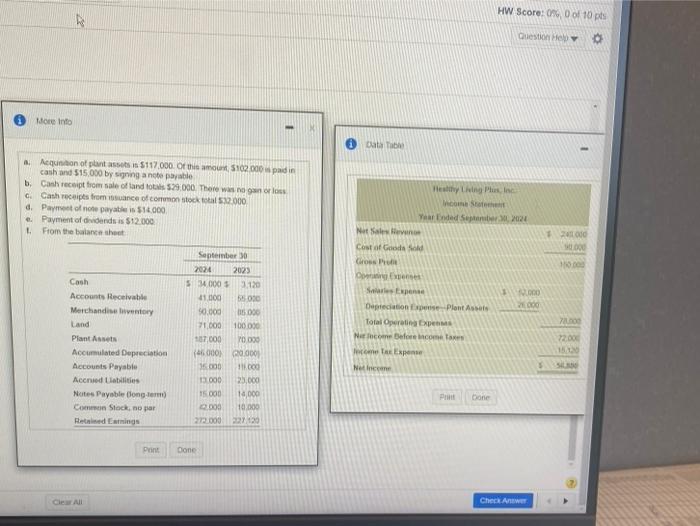
Task: Click the HW Score text
Action: pyautogui.click(x=552, y=13)
